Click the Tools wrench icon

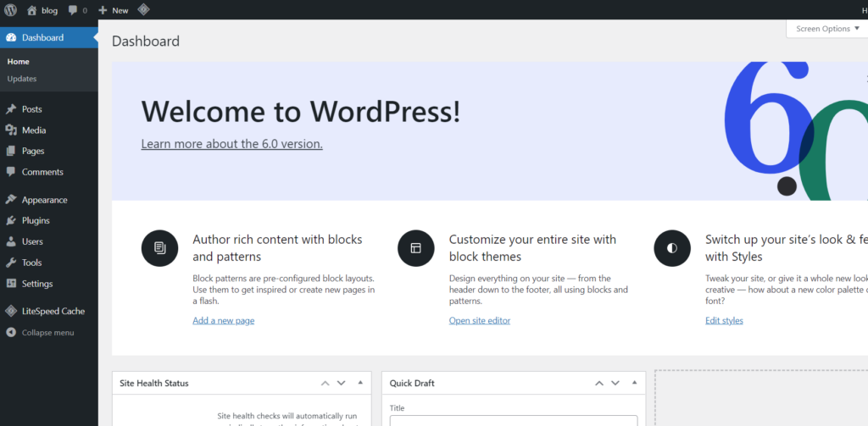point(11,263)
